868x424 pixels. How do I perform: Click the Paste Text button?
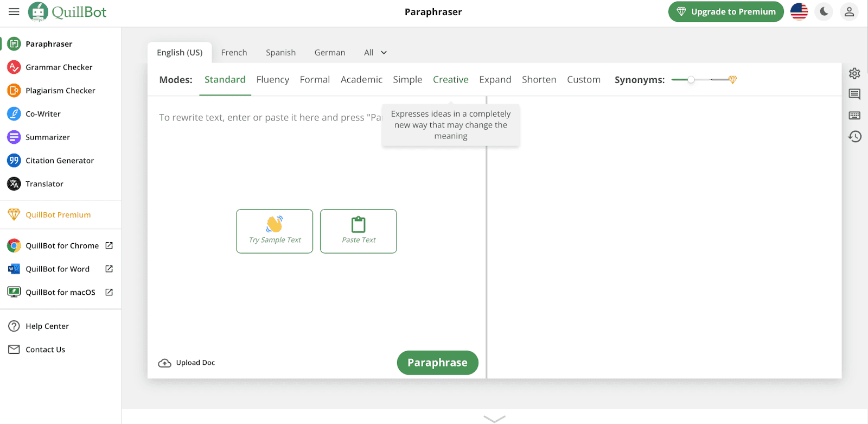point(359,231)
